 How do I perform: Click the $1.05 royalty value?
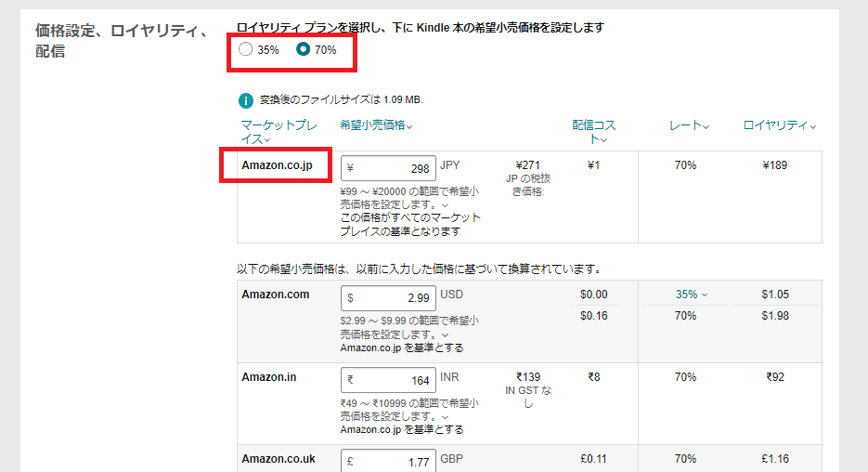[775, 295]
